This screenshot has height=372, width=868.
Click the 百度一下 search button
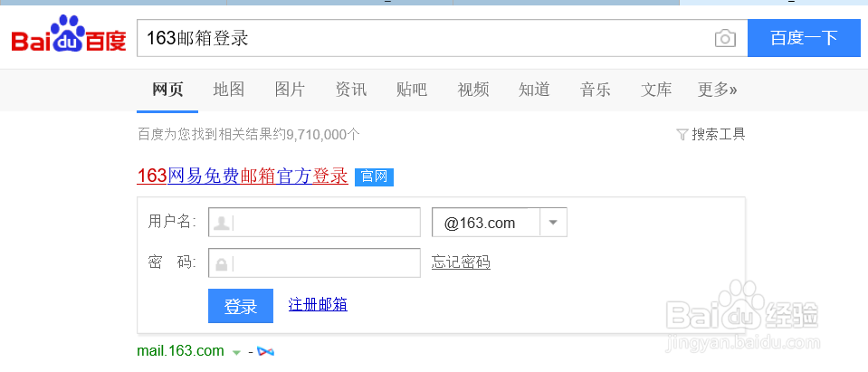805,38
